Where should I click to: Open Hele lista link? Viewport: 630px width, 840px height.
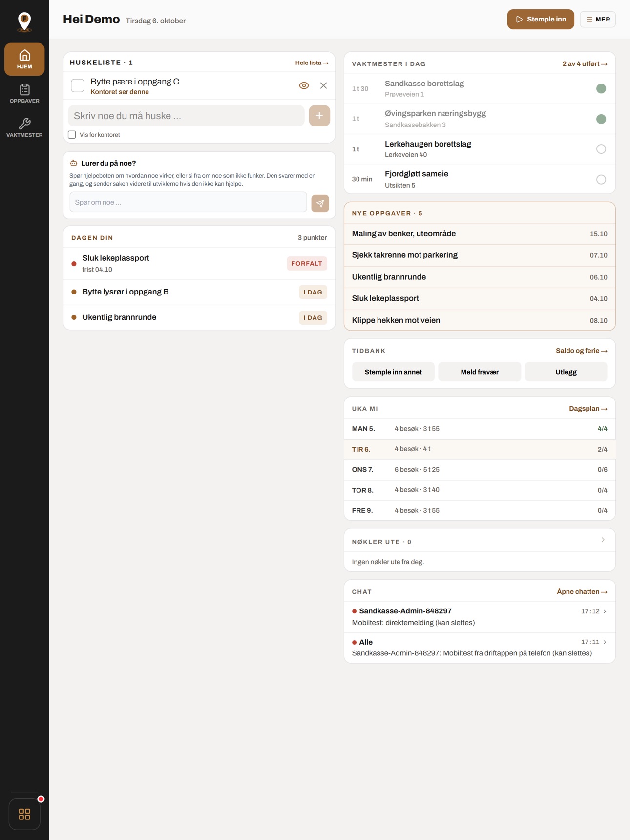point(312,63)
